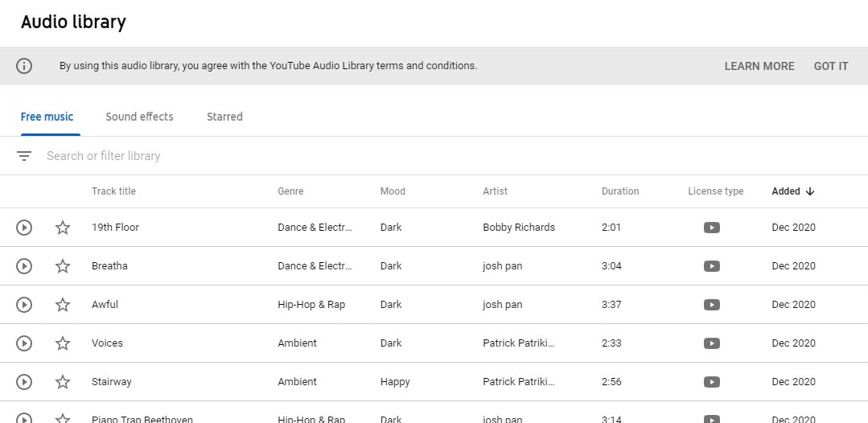Click the Search or filter library field
The width and height of the screenshot is (868, 423).
pyautogui.click(x=241, y=156)
